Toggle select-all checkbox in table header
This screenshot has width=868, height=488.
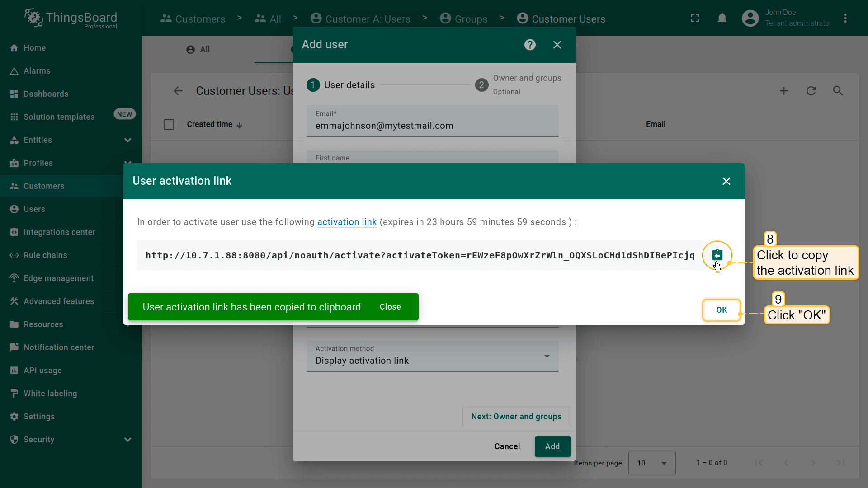point(169,124)
